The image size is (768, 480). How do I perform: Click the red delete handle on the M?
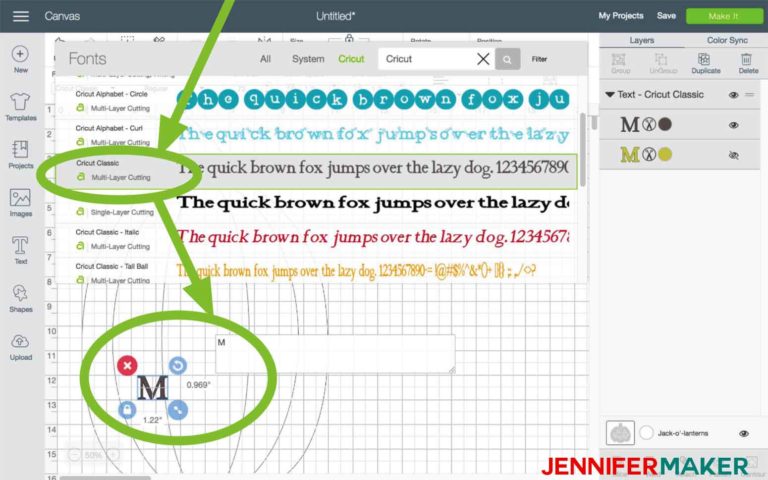click(127, 365)
